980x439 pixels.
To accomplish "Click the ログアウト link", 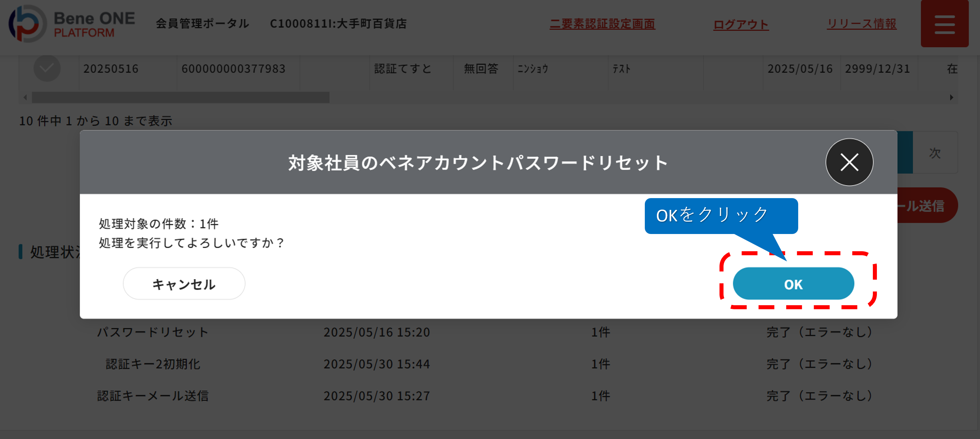I will (741, 25).
